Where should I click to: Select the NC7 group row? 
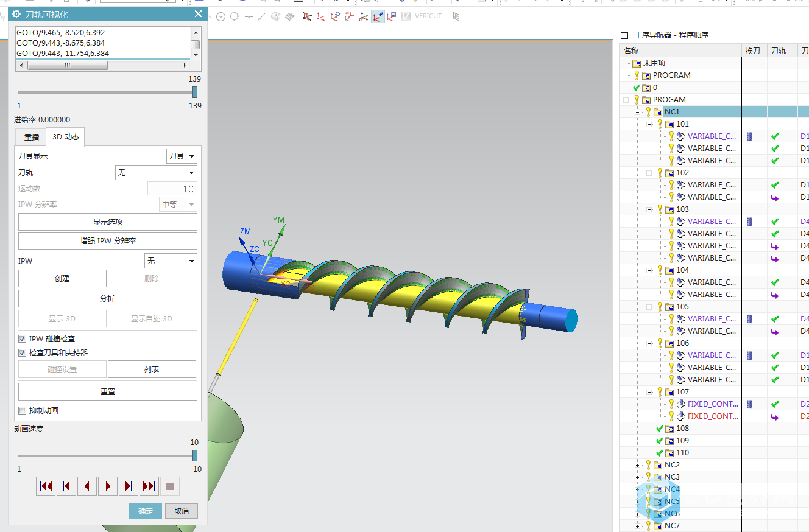672,526
